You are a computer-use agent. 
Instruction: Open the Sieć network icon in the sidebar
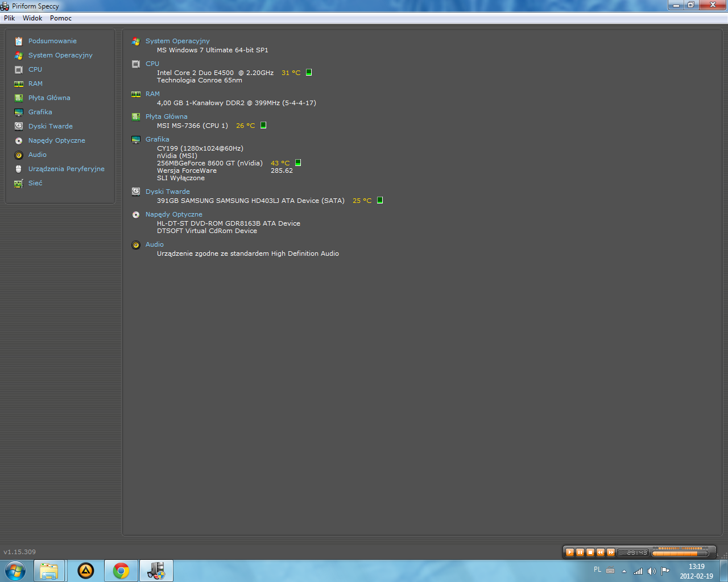19,183
